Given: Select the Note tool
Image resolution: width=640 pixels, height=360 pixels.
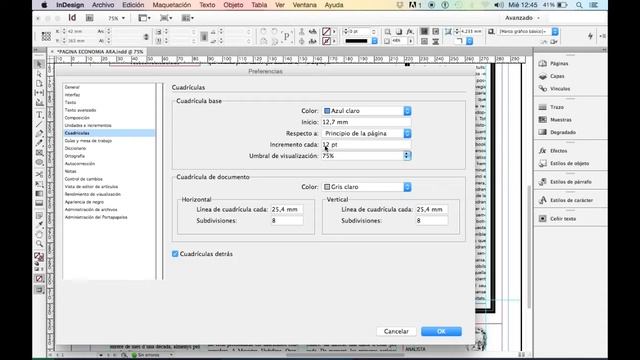Looking at the screenshot, I should coord(39,215).
